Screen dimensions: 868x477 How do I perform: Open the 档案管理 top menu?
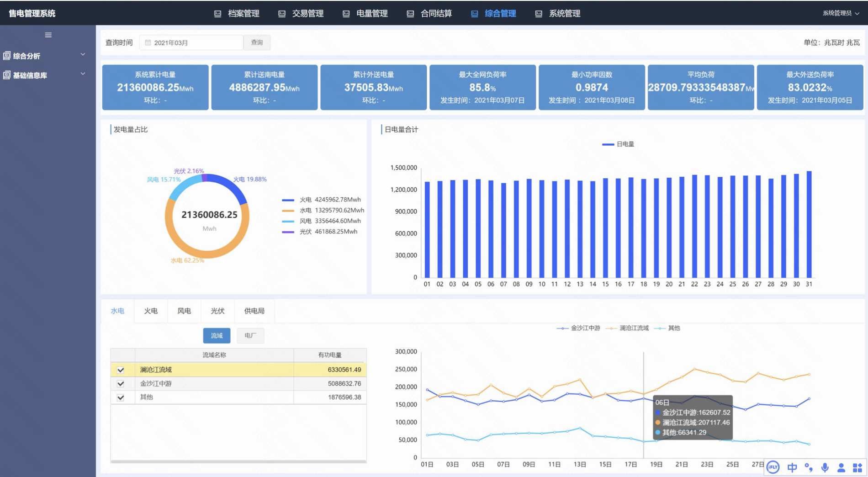(237, 14)
